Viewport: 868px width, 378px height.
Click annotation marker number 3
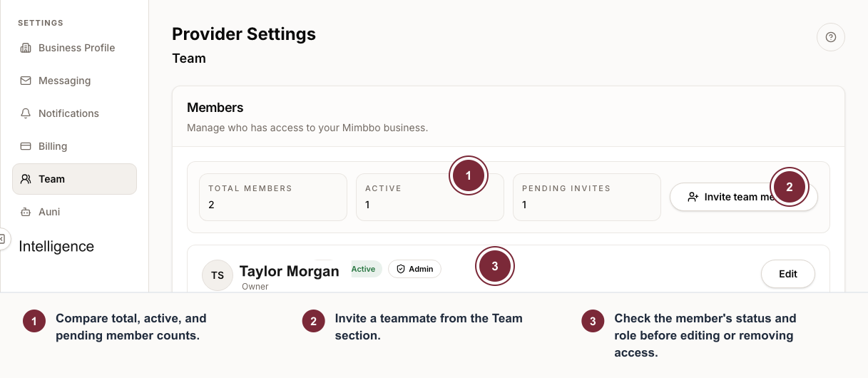pyautogui.click(x=495, y=267)
